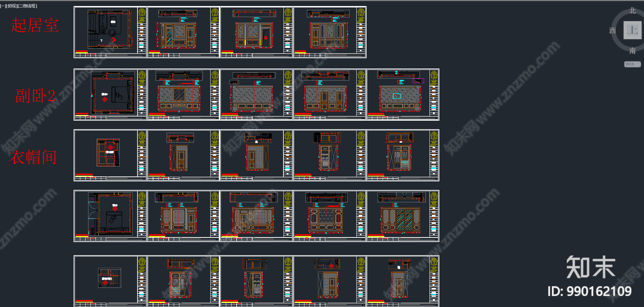This screenshot has width=644, height=307.
Task: Select the fifth sheet in the 衣帽间 row
Action: click(x=403, y=155)
